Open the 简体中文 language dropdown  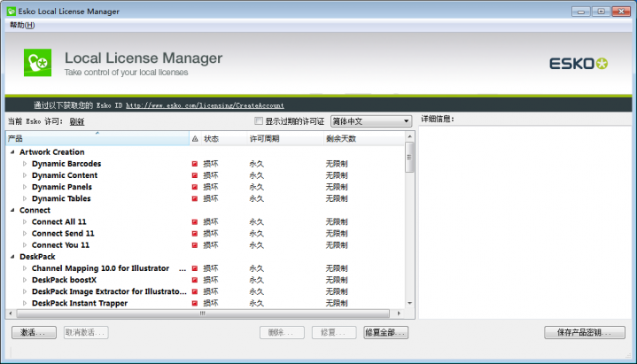pyautogui.click(x=371, y=121)
